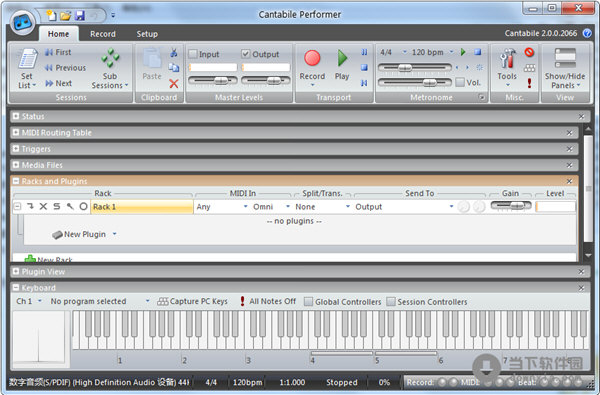The width and height of the screenshot is (600, 395).
Task: Open the Cantabile application orb menu
Action: click(23, 22)
